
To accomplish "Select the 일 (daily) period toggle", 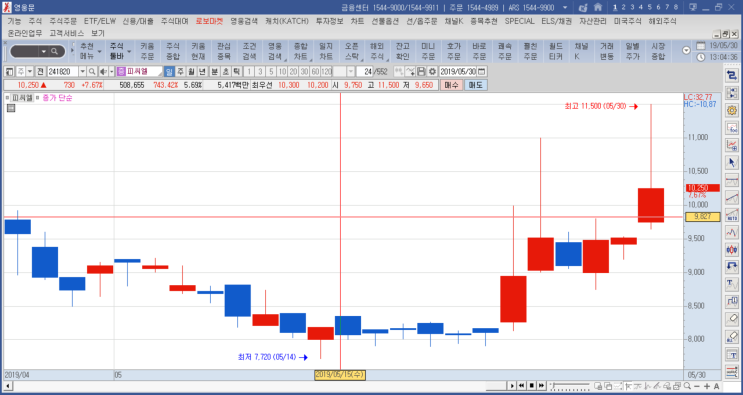I will point(169,72).
